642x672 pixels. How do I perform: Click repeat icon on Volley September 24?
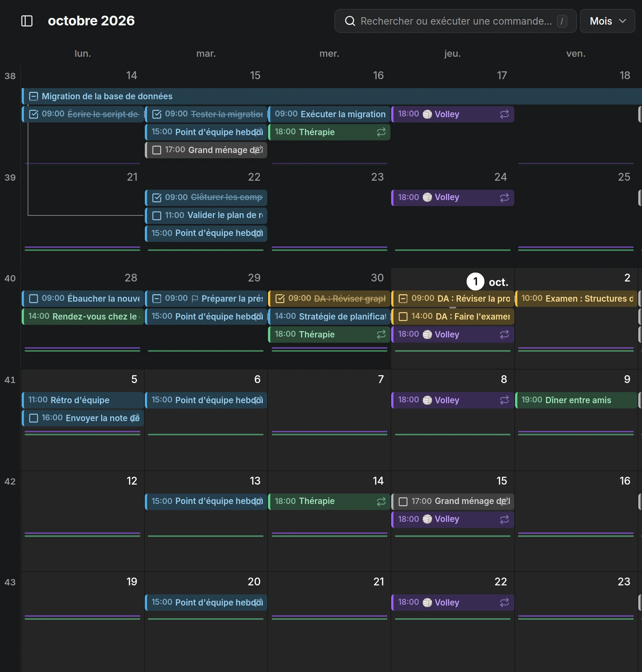[x=504, y=197]
